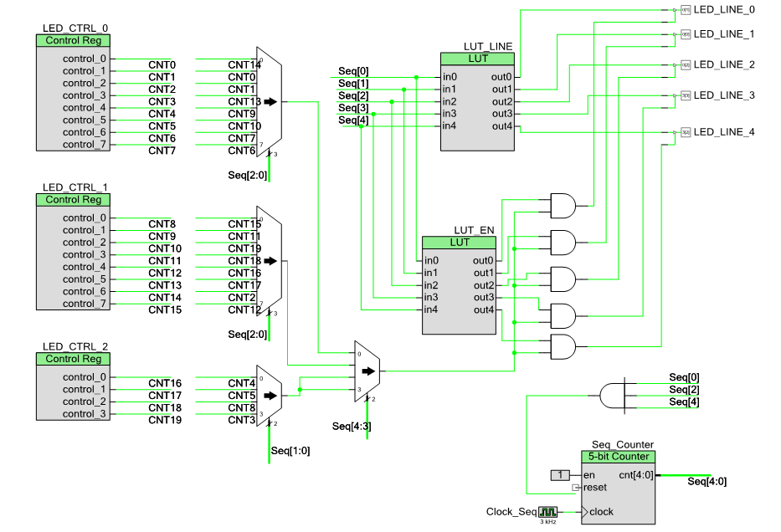The width and height of the screenshot is (781, 532).
Task: Click the en terminal on Seq_Counter
Action: tap(588, 475)
